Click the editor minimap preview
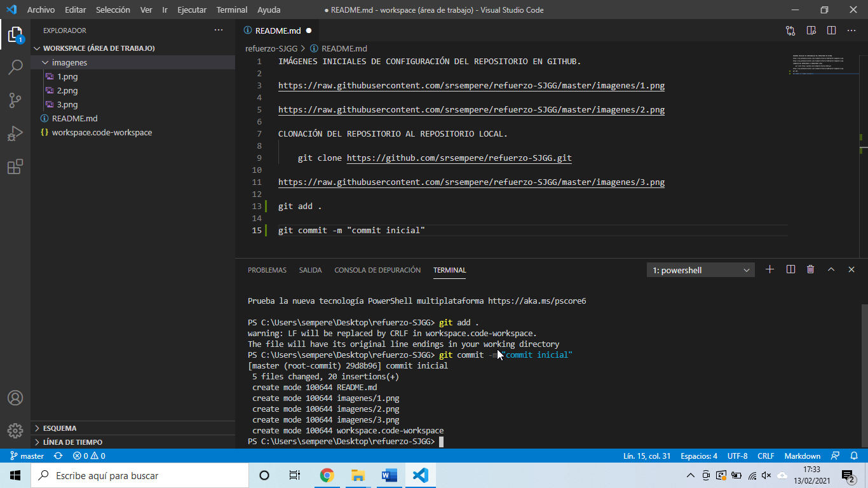Screen dimensions: 868x488 pyautogui.click(x=822, y=66)
